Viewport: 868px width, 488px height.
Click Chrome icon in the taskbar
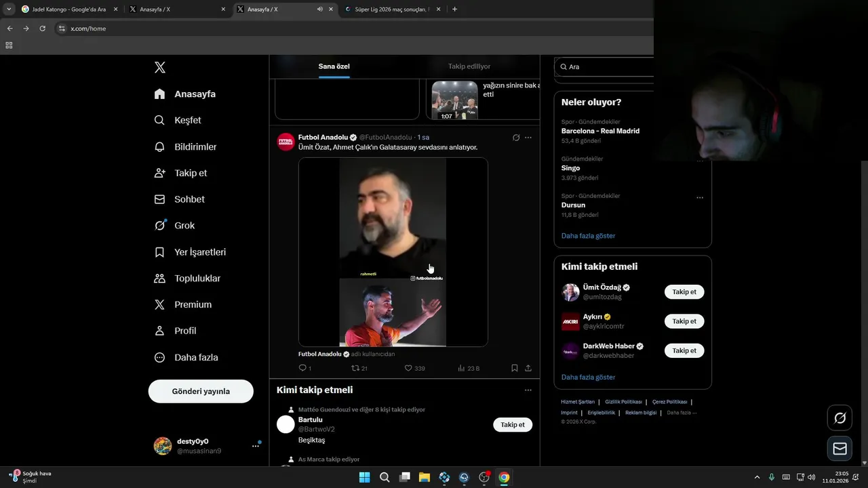click(504, 477)
